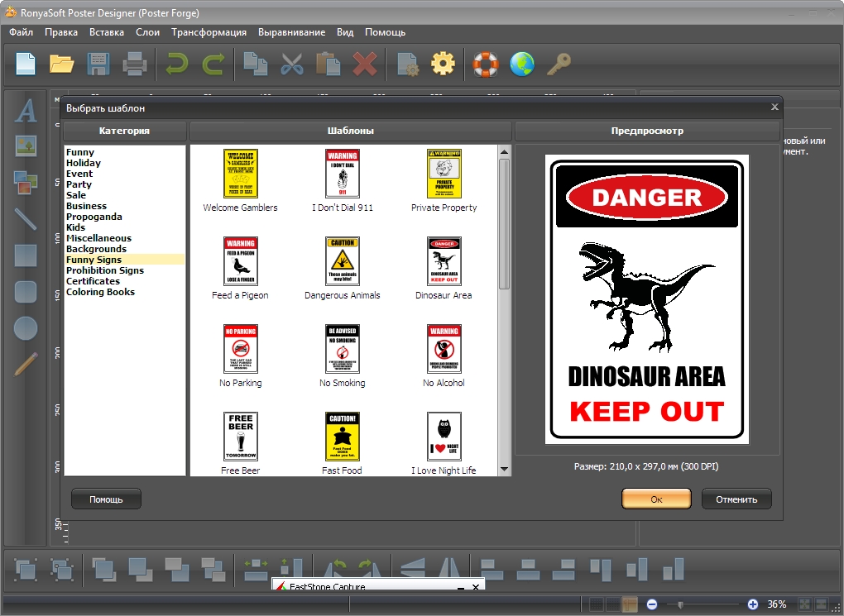Screen dimensions: 844x616
Task: Click the key registration icon
Action: [559, 64]
